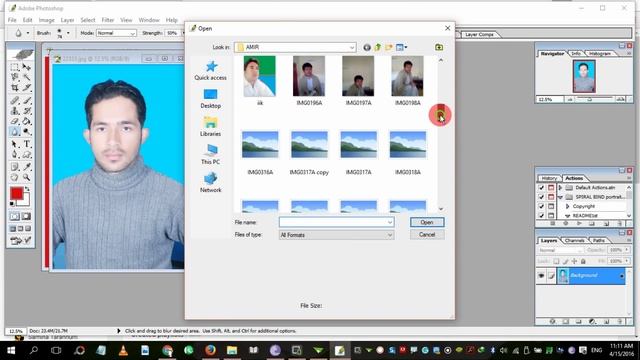Go to This PC in places bar
This screenshot has height=360, width=640.
(x=211, y=154)
